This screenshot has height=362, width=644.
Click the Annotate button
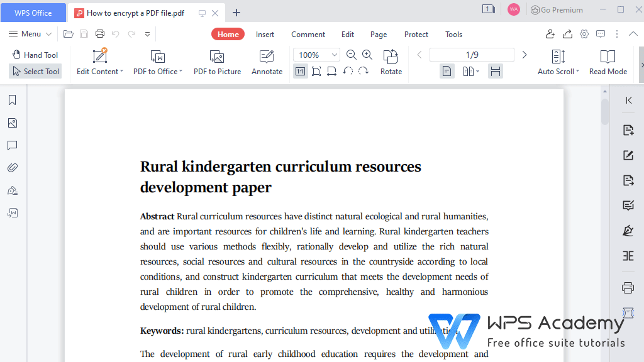(267, 62)
